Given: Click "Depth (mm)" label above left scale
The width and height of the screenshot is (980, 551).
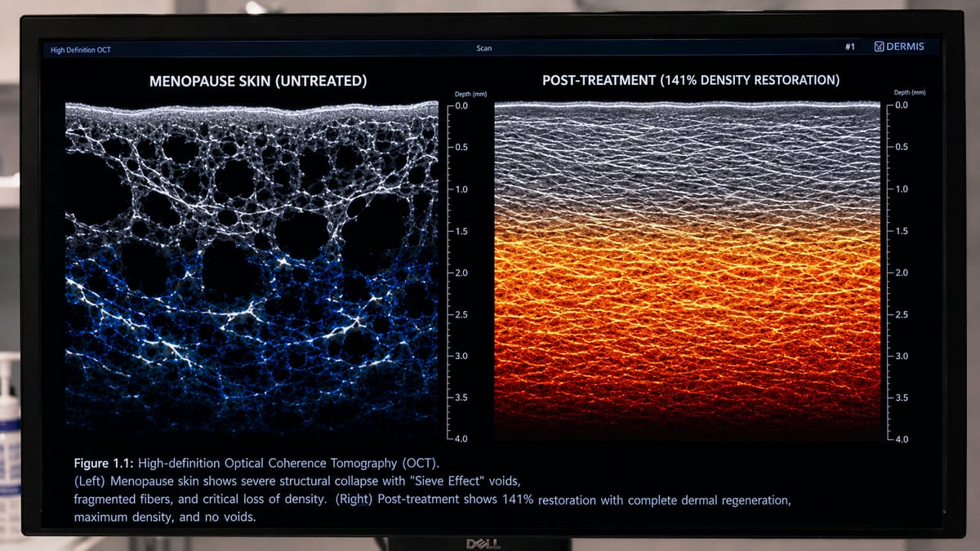Looking at the screenshot, I should click(470, 94).
